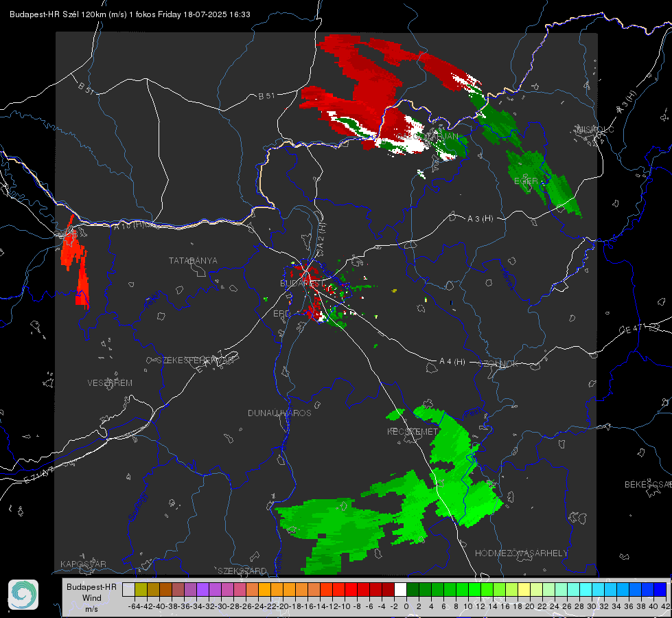Choose the orange swatch between -24 and -22

point(264,589)
